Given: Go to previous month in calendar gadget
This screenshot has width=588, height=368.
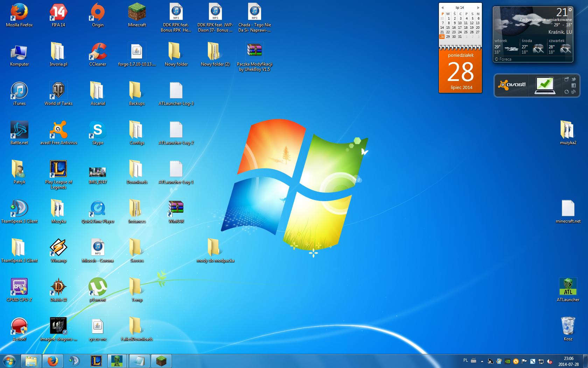Looking at the screenshot, I should pyautogui.click(x=442, y=7).
